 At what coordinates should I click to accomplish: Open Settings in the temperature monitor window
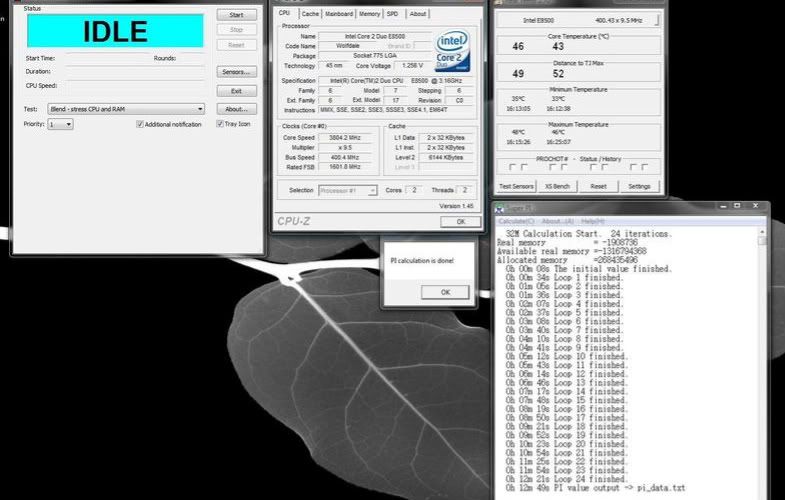(x=639, y=186)
